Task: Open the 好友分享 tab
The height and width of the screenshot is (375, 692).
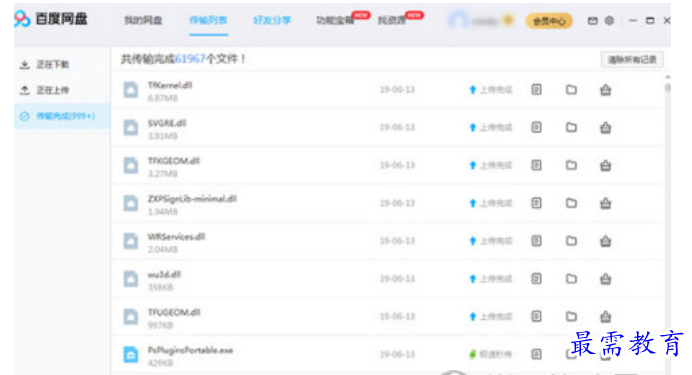Action: 272,20
